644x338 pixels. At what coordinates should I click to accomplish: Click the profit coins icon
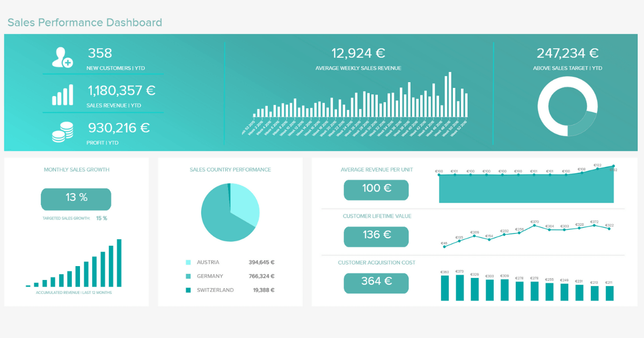pyautogui.click(x=61, y=130)
